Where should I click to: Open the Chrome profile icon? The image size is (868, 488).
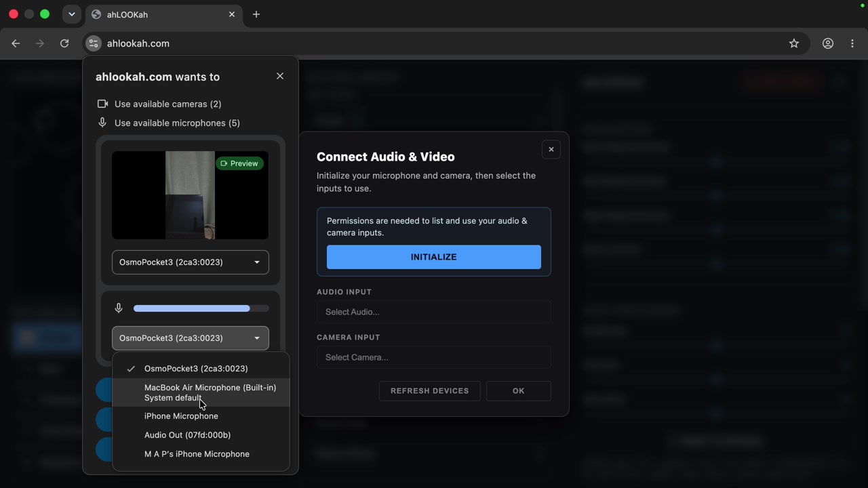click(x=828, y=43)
